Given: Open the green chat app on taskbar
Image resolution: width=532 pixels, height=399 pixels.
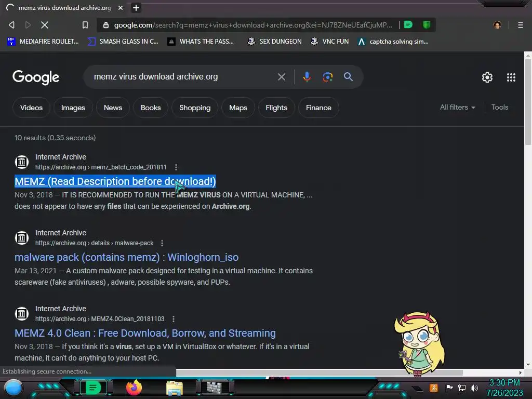Looking at the screenshot, I should click(93, 388).
